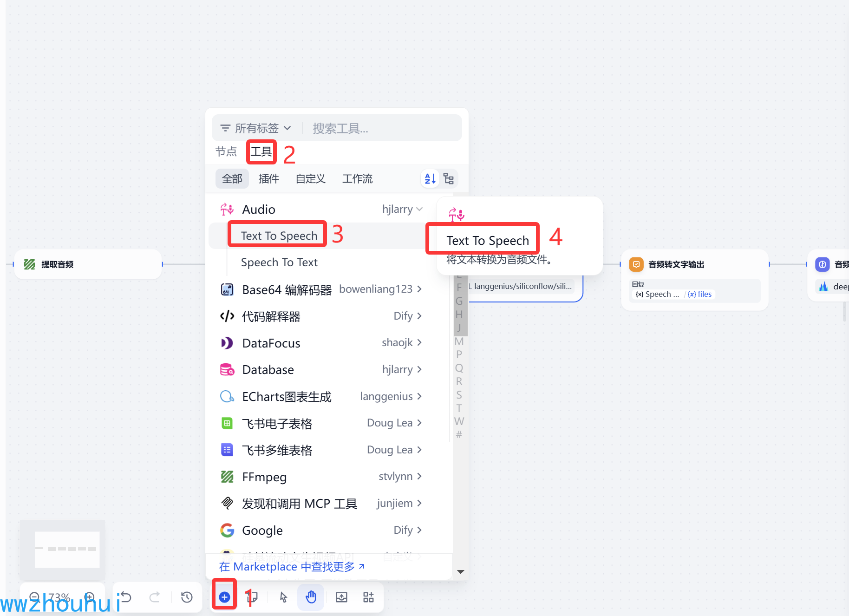The width and height of the screenshot is (849, 616).
Task: Click the 73% zoom level
Action: point(59,597)
